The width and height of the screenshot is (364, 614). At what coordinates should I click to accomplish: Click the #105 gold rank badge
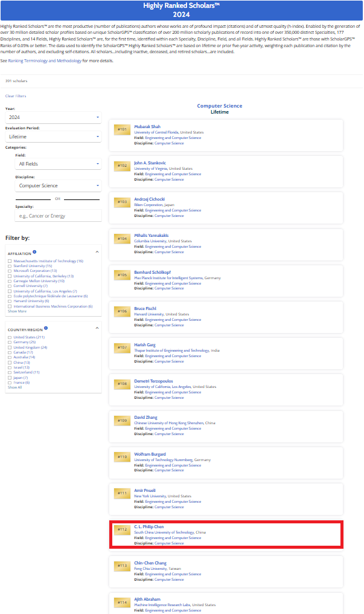tap(123, 275)
